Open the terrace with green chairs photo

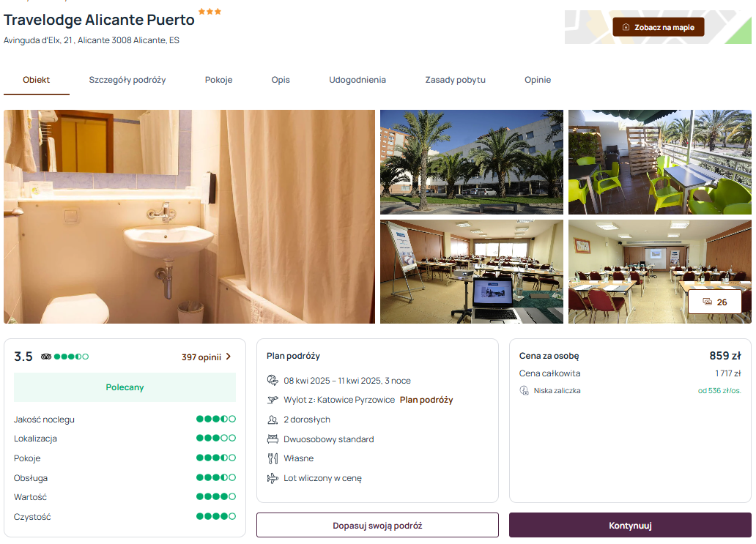[x=659, y=163]
